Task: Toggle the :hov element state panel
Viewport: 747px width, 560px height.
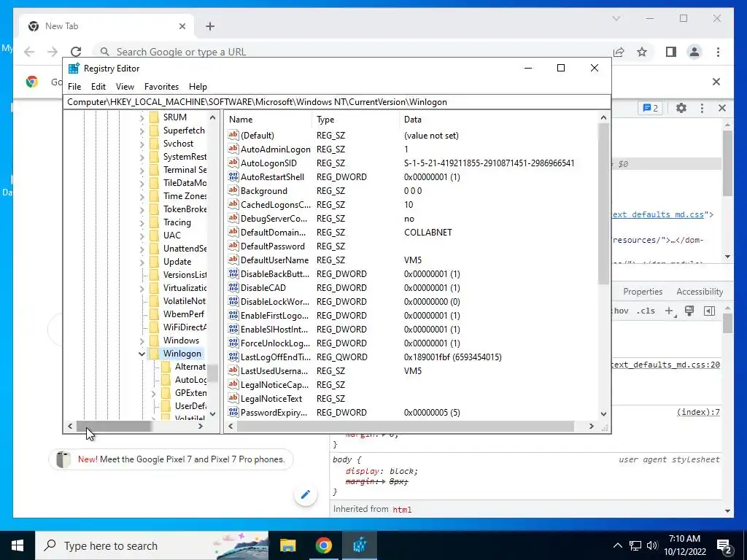Action: tap(620, 311)
